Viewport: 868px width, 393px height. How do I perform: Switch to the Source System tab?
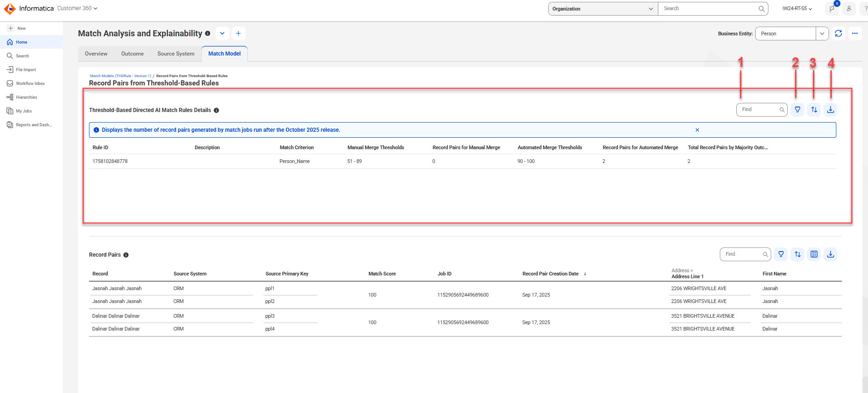tap(176, 54)
